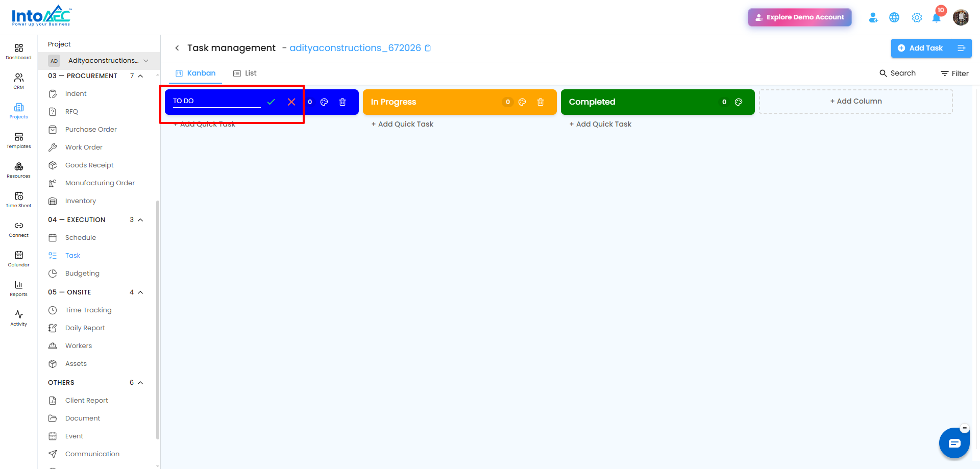Image resolution: width=980 pixels, height=469 pixels.
Task: Click the globe language icon
Action: (894, 18)
